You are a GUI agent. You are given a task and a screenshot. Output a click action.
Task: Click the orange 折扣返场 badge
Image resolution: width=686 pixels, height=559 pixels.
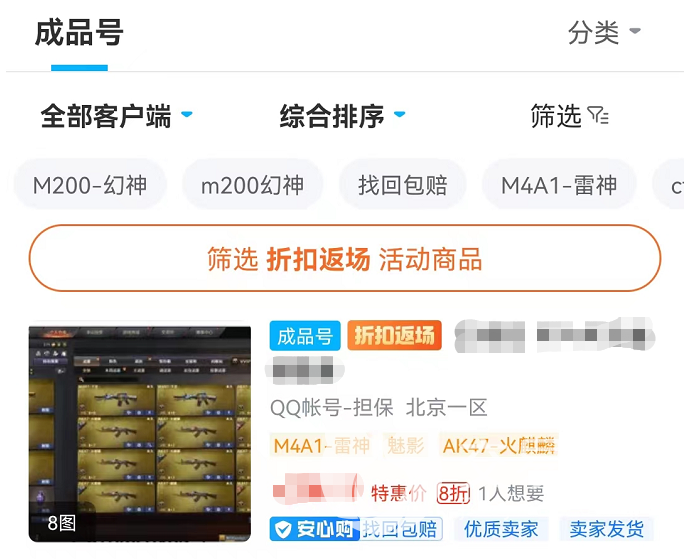[x=395, y=336]
